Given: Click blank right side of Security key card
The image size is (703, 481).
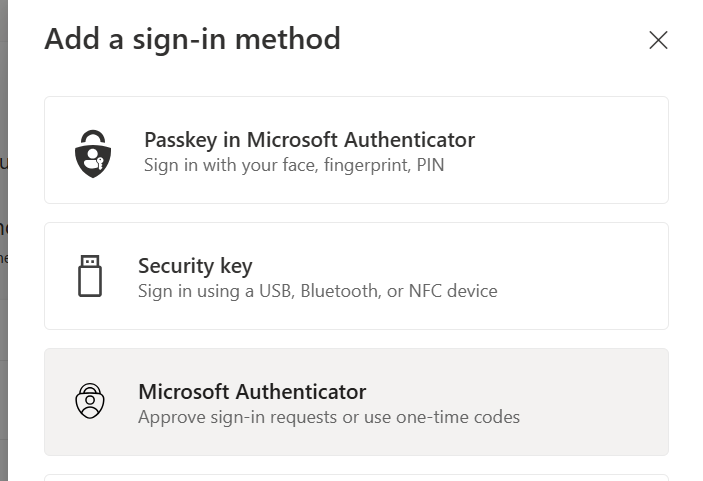Looking at the screenshot, I should point(590,277).
